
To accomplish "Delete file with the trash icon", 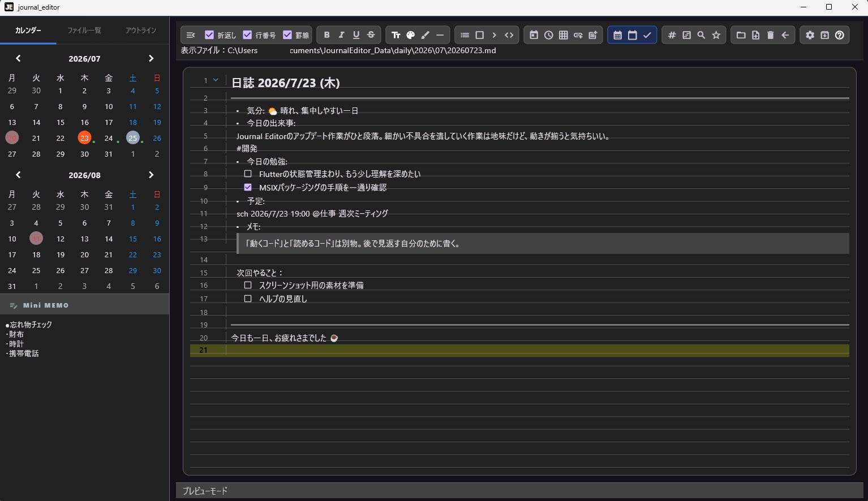I will (770, 35).
